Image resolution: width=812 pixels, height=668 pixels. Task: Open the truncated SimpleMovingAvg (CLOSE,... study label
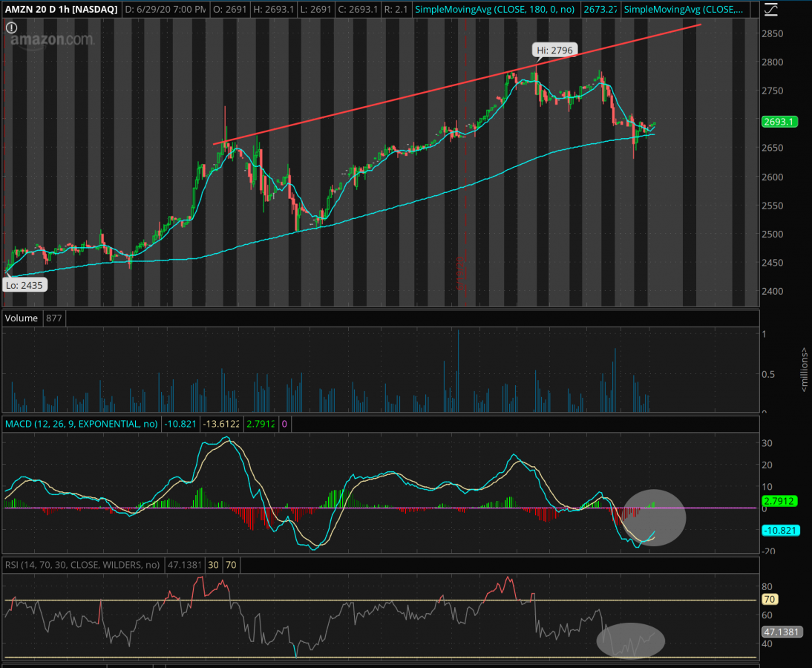[683, 10]
